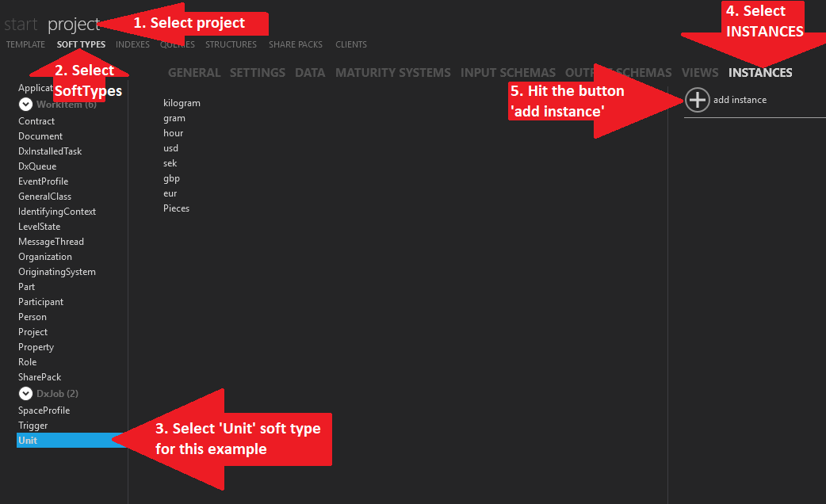Screen dimensions: 826x504
Task: Click the start link in header
Action: [x=21, y=25]
